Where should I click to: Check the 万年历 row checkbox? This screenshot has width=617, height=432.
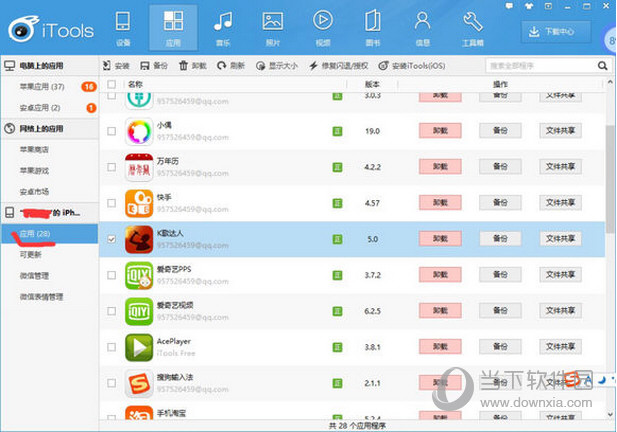pyautogui.click(x=112, y=167)
